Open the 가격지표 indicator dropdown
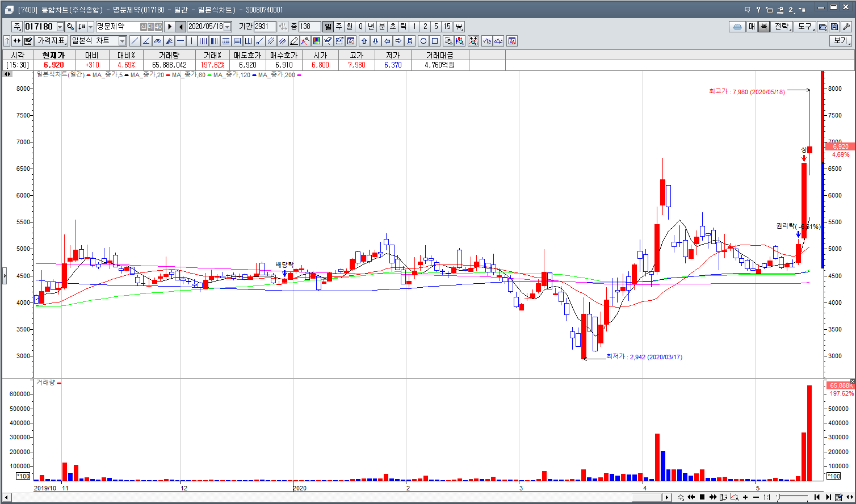 point(51,41)
